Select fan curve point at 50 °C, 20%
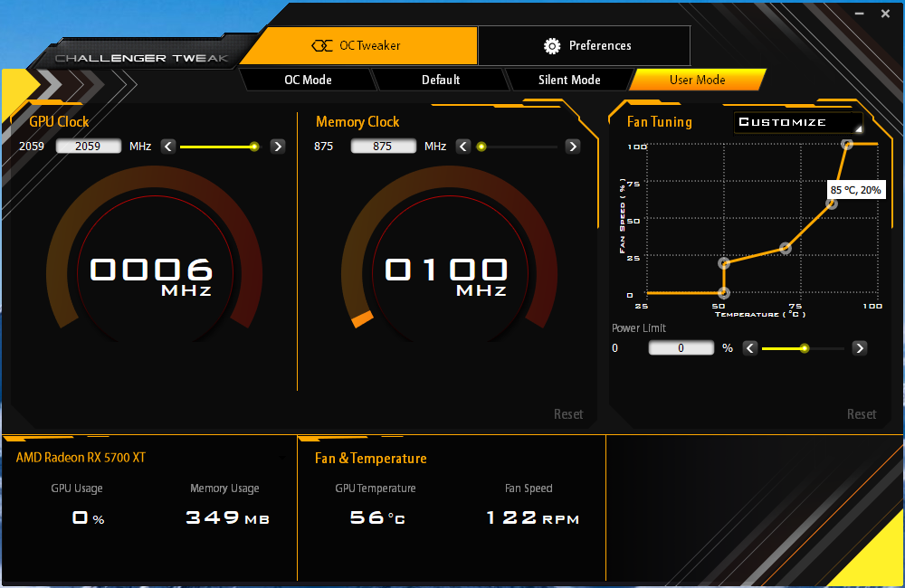905x588 pixels. pos(724,263)
